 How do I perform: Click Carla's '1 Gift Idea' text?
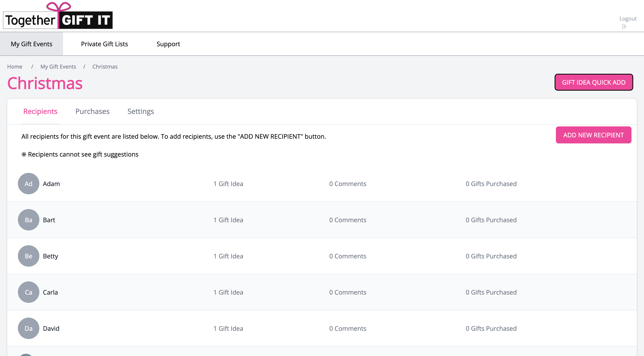point(228,292)
